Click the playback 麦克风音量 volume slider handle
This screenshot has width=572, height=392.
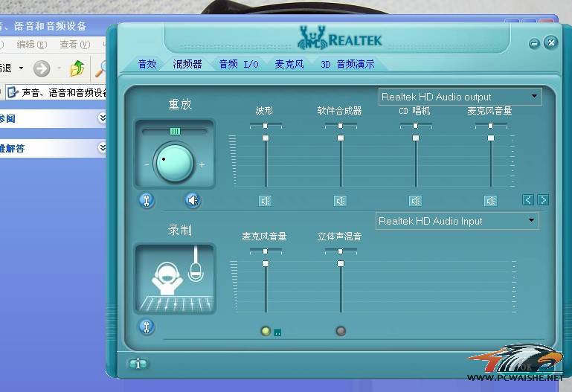(x=491, y=138)
